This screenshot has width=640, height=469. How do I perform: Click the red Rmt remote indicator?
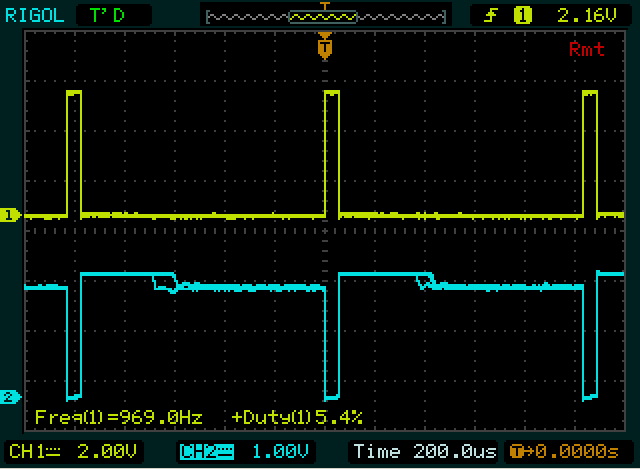pyautogui.click(x=587, y=49)
